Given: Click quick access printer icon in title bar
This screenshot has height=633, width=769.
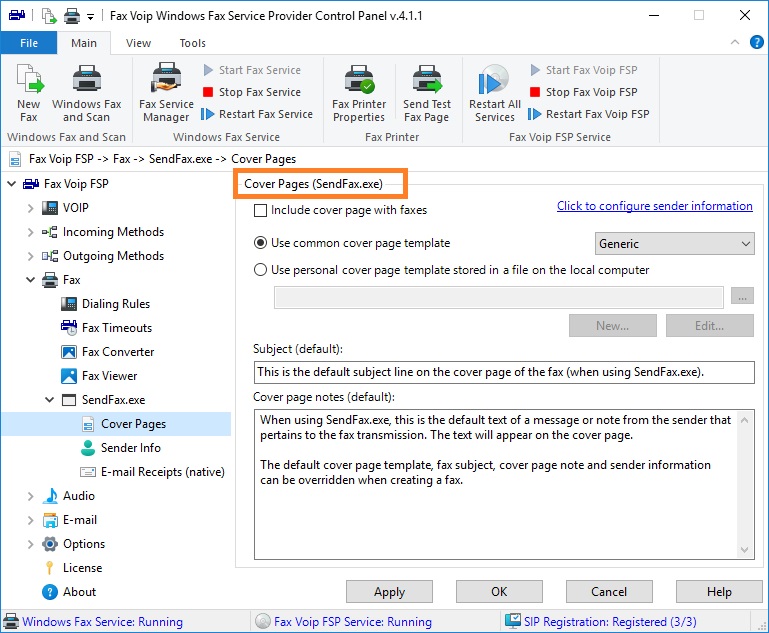Looking at the screenshot, I should pyautogui.click(x=72, y=16).
